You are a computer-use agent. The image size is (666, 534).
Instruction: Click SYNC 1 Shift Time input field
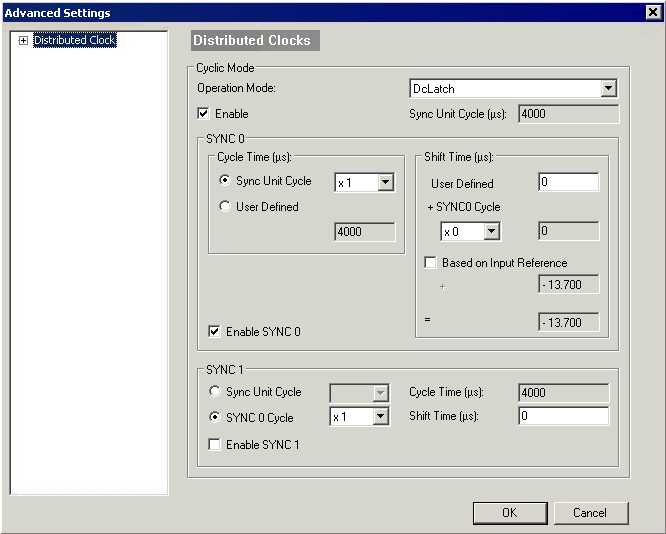[564, 416]
